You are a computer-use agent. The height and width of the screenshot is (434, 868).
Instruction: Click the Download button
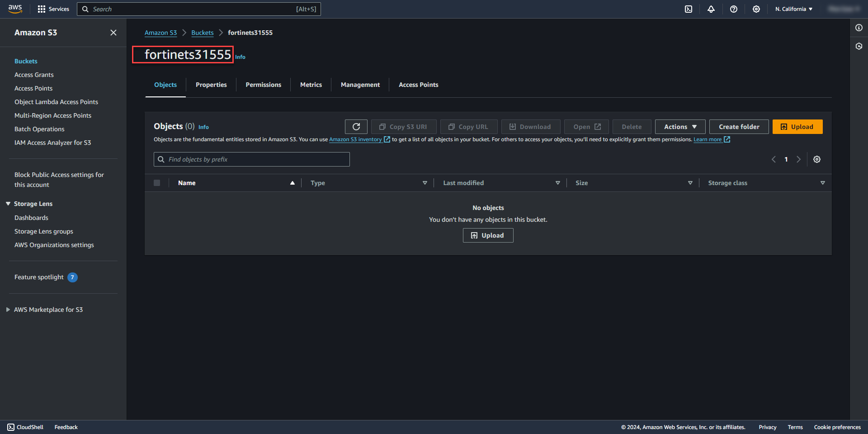tap(531, 127)
